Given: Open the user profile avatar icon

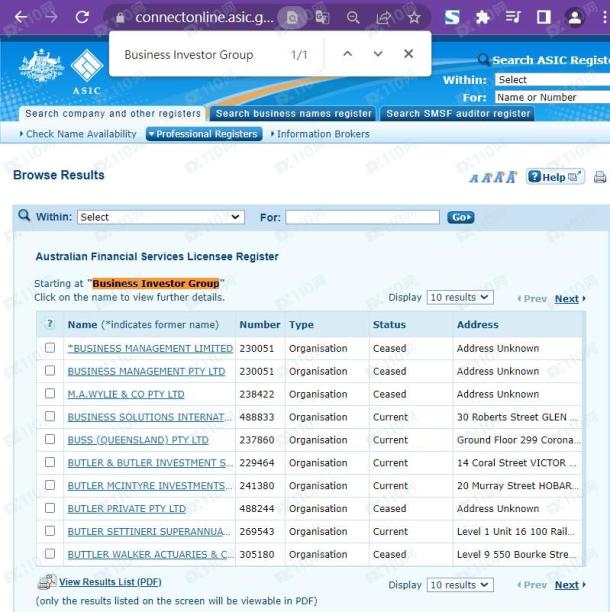Looking at the screenshot, I should tap(574, 17).
